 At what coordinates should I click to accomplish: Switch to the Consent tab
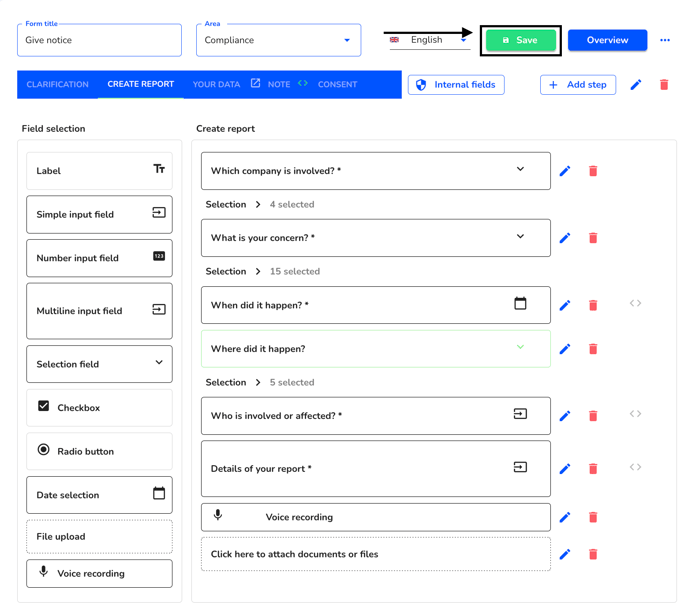click(x=337, y=84)
